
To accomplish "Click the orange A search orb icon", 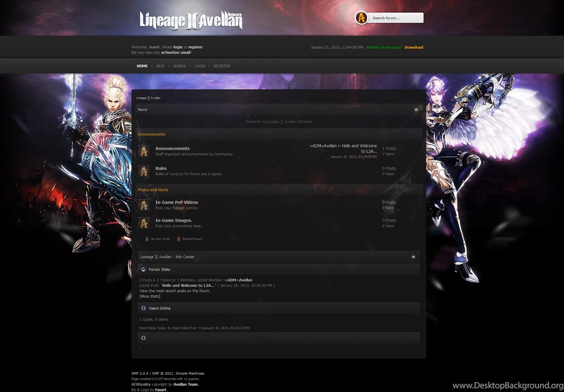I will point(361,18).
